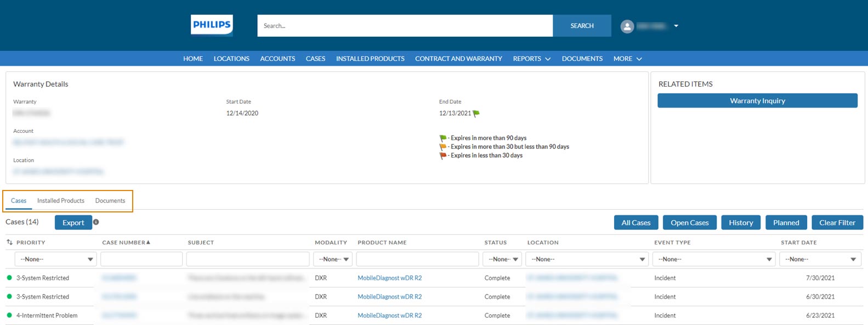
Task: Expand the user account dropdown arrow
Action: [x=676, y=26]
